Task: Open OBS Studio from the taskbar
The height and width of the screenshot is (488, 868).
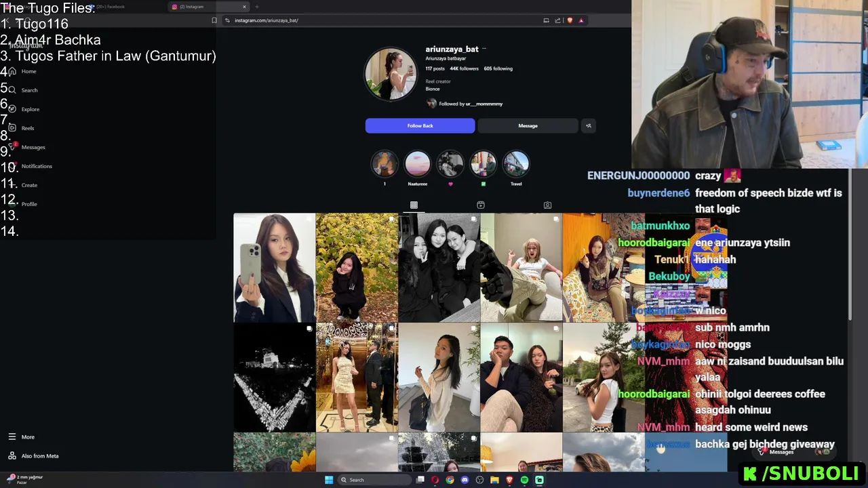Action: point(479,480)
